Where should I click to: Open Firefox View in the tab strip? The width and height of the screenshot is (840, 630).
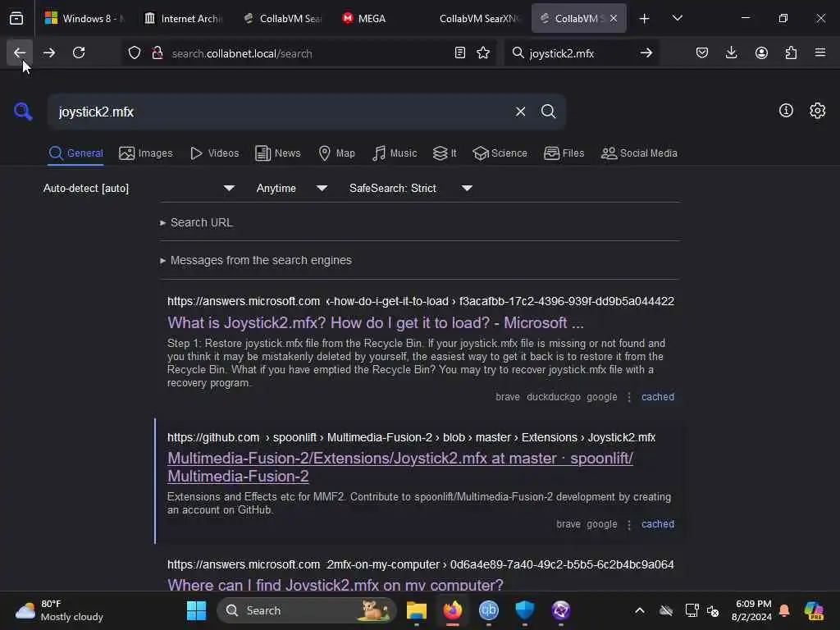point(16,18)
